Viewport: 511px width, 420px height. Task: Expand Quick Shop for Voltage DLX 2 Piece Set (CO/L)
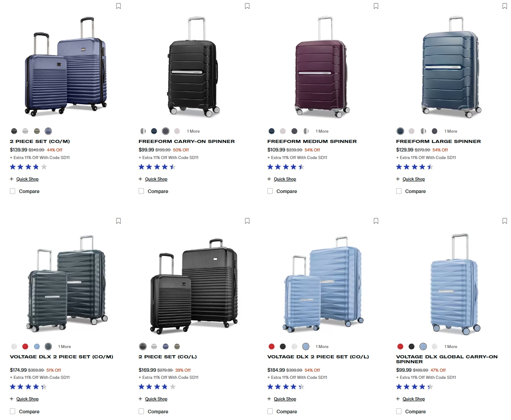tap(285, 399)
